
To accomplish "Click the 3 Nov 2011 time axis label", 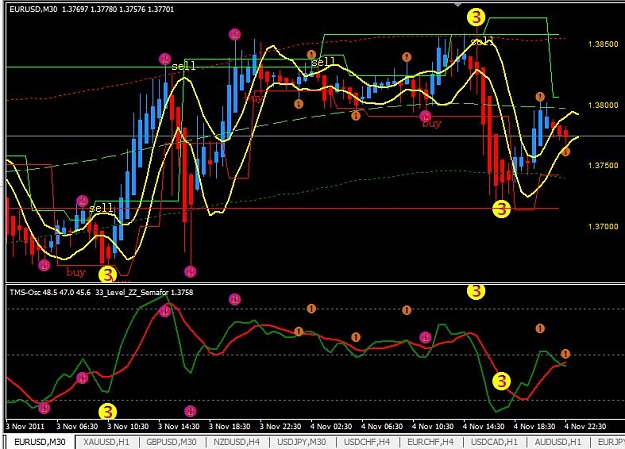I will [x=25, y=426].
